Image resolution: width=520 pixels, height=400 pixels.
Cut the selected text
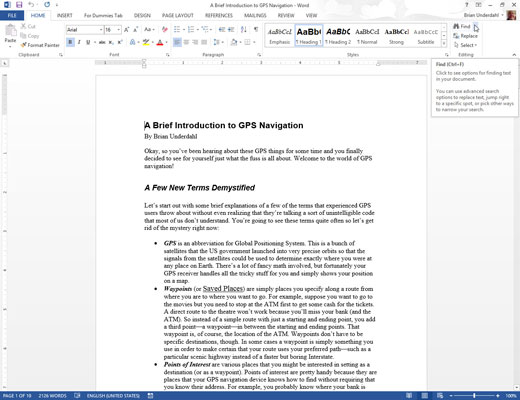pyautogui.click(x=28, y=26)
